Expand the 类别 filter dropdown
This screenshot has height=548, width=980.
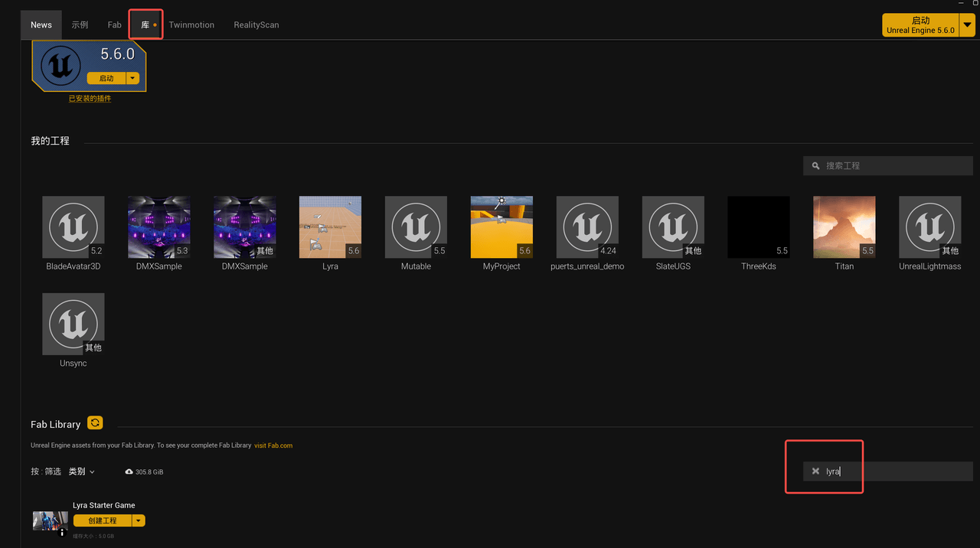[x=82, y=471]
